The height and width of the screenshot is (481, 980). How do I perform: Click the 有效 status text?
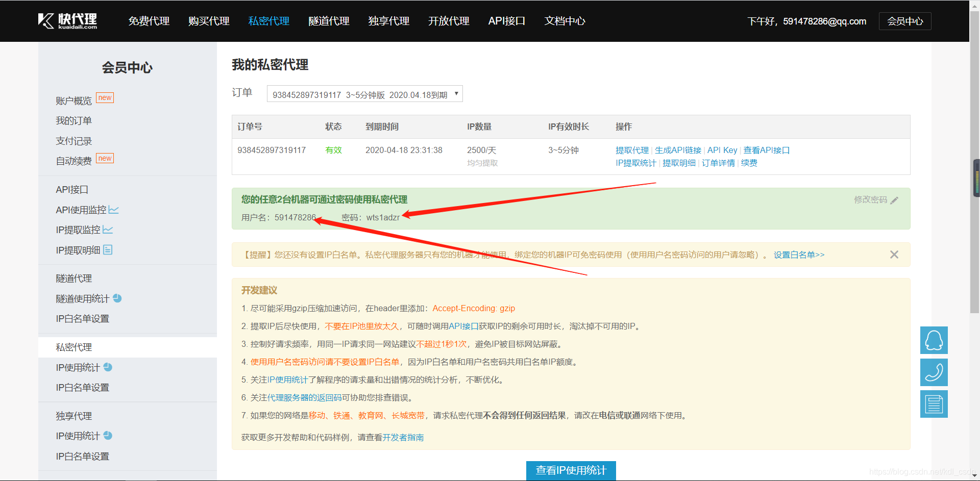click(334, 150)
